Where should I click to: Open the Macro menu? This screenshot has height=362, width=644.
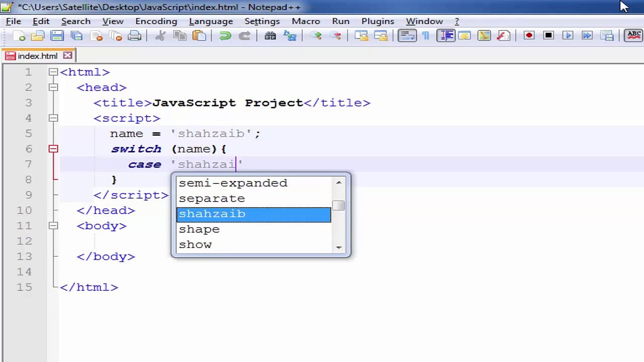click(305, 21)
